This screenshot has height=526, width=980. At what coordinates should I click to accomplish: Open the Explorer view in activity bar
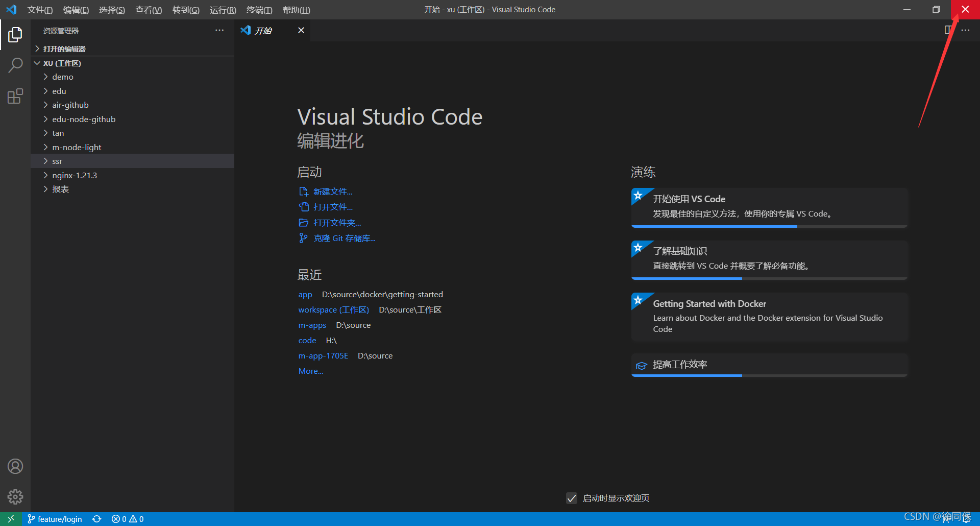tap(15, 35)
